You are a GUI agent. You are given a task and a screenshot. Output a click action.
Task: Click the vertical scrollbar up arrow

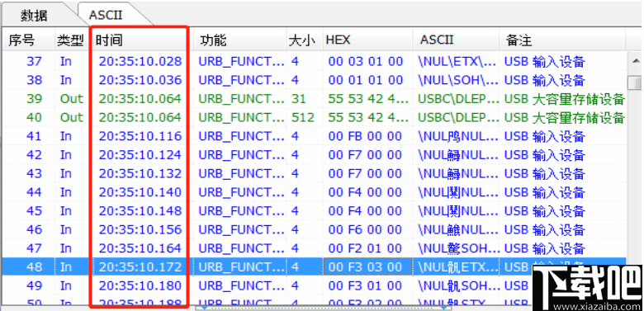tap(636, 62)
